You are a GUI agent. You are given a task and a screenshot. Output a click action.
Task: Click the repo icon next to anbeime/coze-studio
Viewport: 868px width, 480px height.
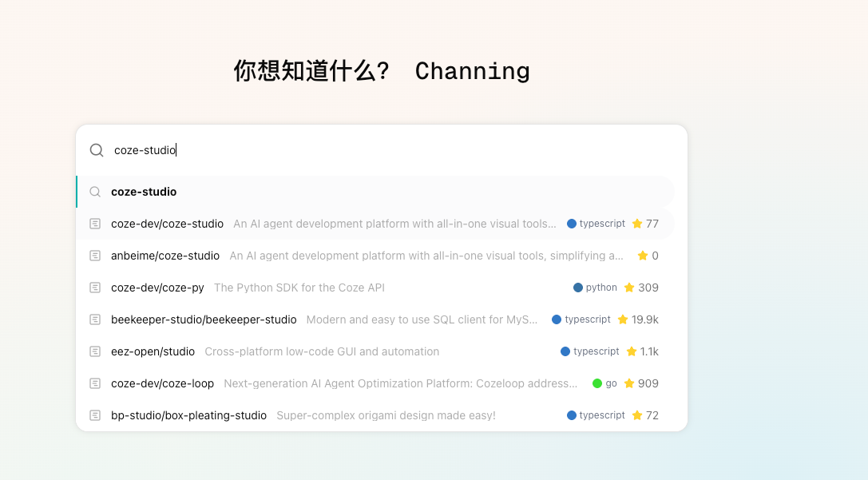[x=95, y=256]
